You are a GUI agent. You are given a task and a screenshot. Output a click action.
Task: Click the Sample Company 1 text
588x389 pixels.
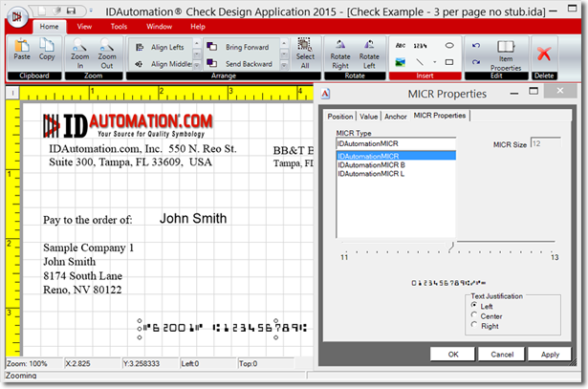click(x=89, y=248)
